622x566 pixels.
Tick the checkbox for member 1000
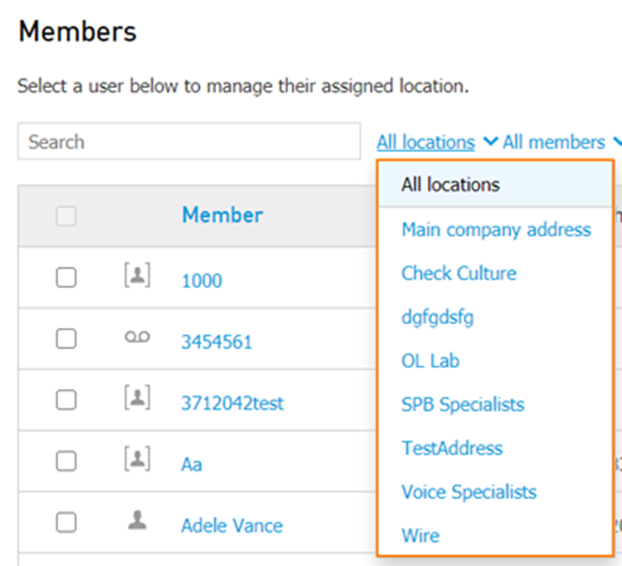66,277
